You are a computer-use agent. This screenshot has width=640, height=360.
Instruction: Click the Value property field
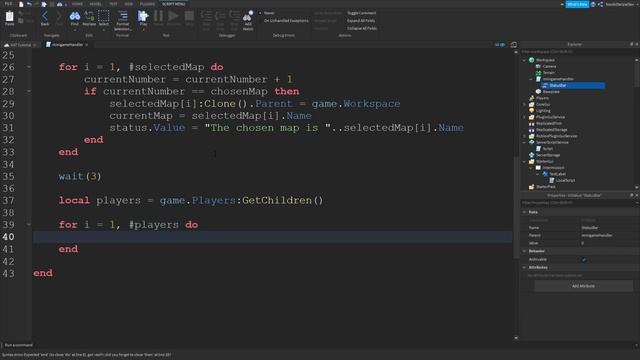[x=609, y=243]
